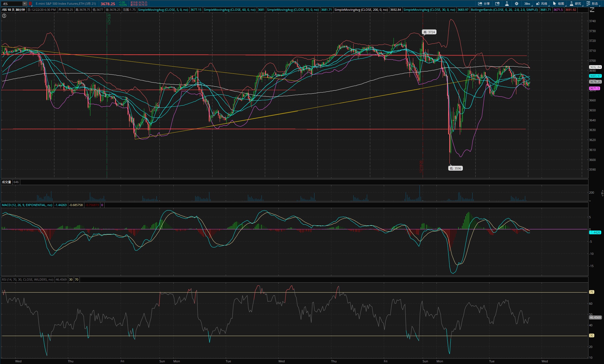The image size is (604, 364).
Task: Click the flask studies quick-edit icon
Action: pos(507,4)
